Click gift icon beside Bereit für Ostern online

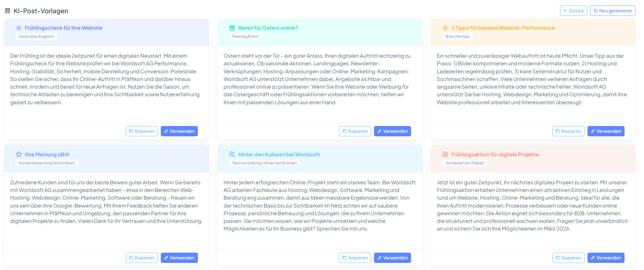click(232, 28)
